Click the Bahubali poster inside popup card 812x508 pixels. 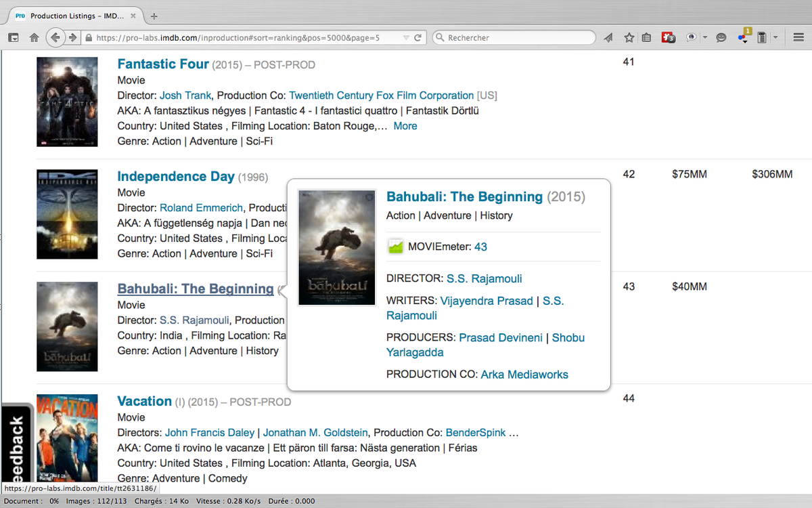pos(337,247)
